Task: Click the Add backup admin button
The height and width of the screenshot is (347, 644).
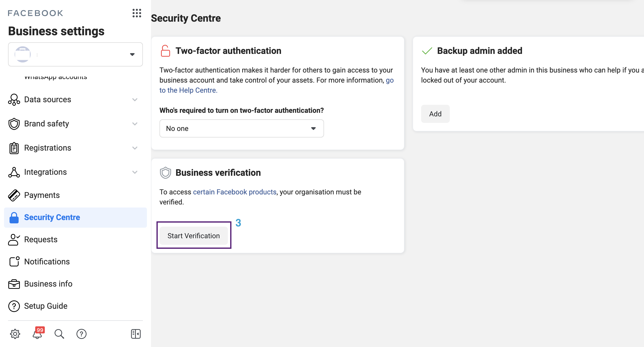Action: tap(435, 114)
